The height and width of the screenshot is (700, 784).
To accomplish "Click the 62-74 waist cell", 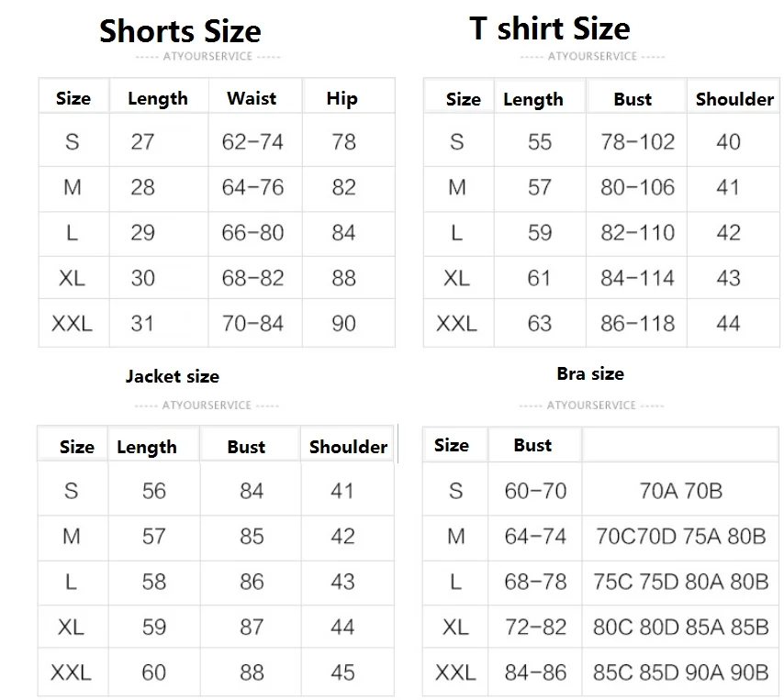I will pos(252,141).
